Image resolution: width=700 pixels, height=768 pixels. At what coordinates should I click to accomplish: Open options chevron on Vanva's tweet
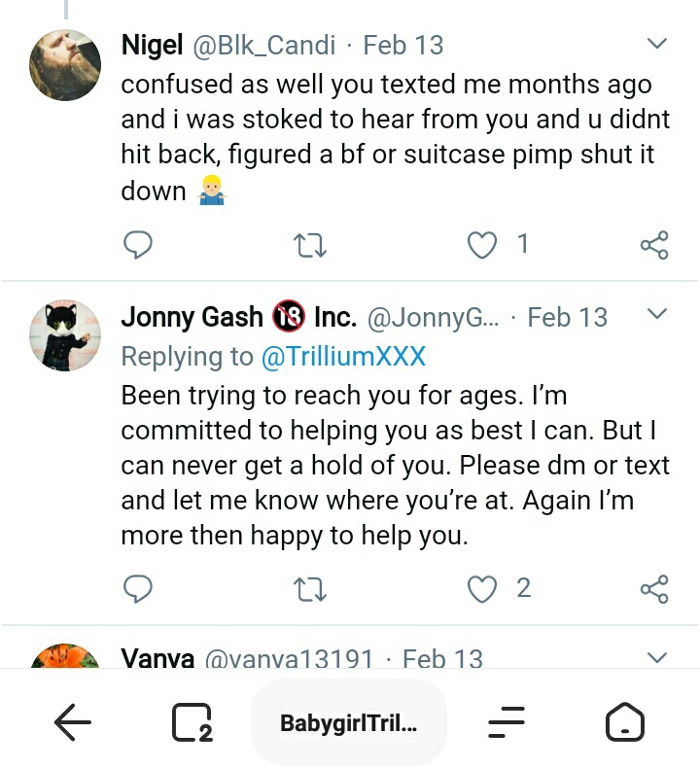pyautogui.click(x=657, y=657)
